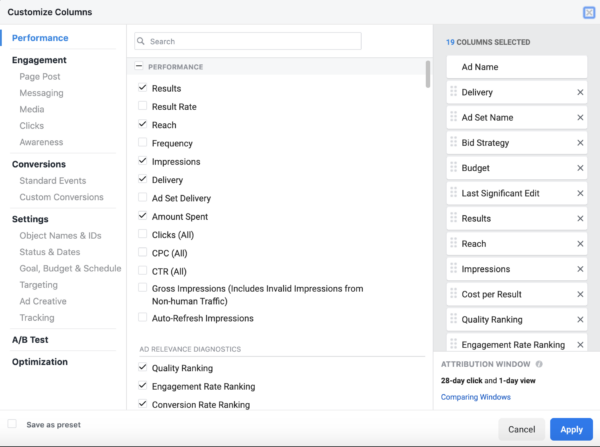Click the drag handle icon beside Results column
Screen dimensions: 600x447
(453, 218)
